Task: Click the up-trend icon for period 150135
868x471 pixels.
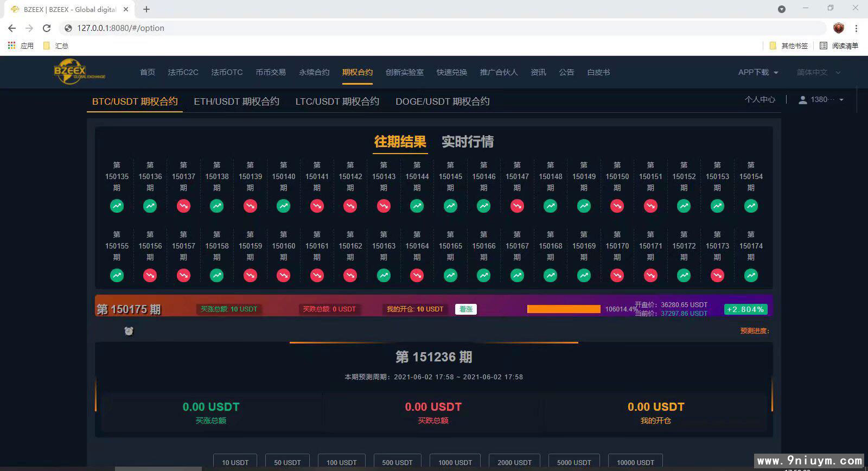Action: (117, 206)
